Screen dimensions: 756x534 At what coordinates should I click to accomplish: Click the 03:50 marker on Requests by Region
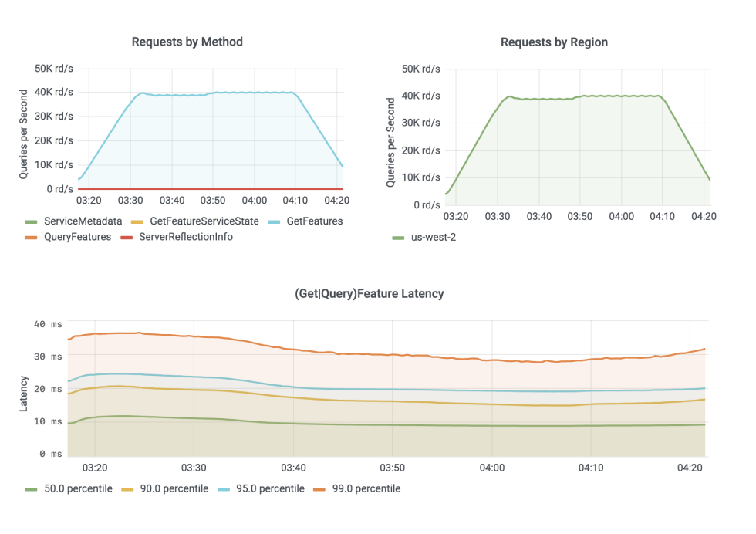point(580,217)
